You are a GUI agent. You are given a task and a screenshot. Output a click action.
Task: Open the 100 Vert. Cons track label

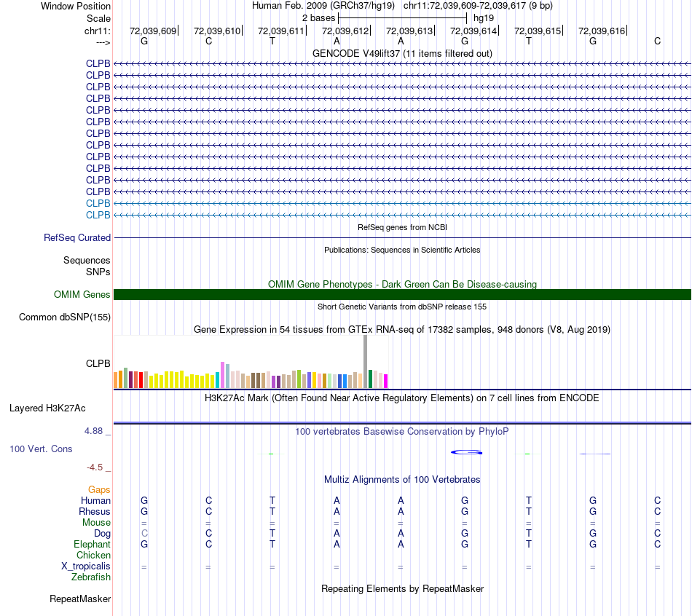41,449
